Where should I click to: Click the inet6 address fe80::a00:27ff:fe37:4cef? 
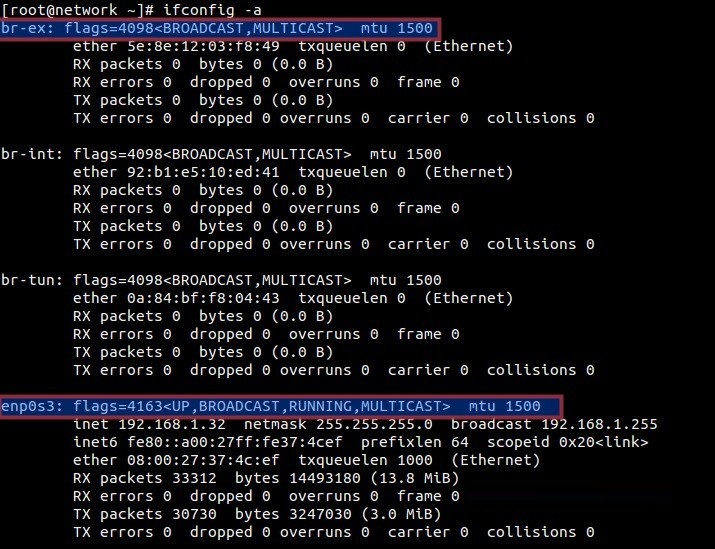click(234, 442)
